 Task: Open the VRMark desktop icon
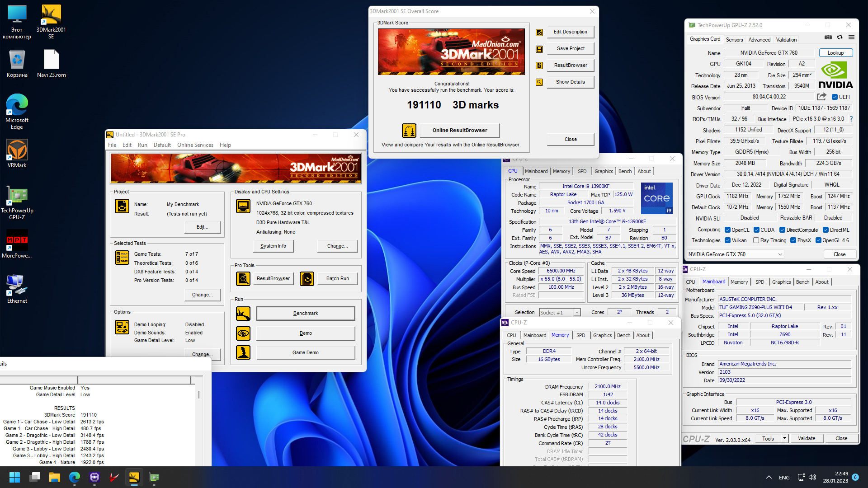pos(17,154)
